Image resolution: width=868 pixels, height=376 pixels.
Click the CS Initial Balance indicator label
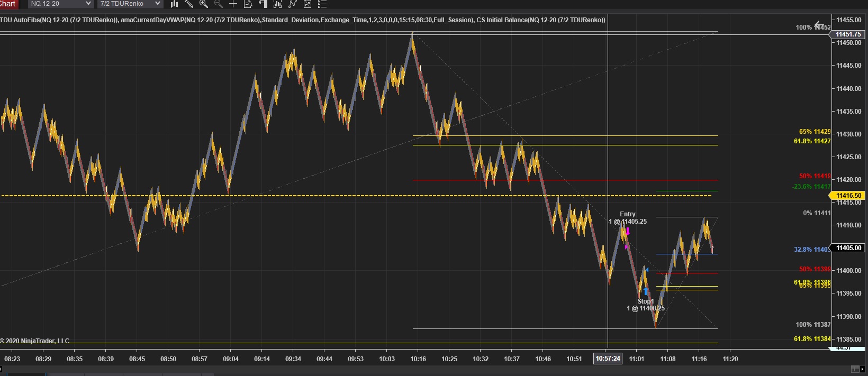541,20
